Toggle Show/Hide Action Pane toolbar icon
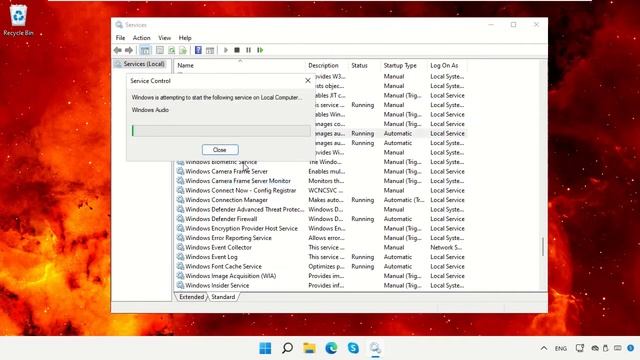The height and width of the screenshot is (360, 640). [x=210, y=50]
